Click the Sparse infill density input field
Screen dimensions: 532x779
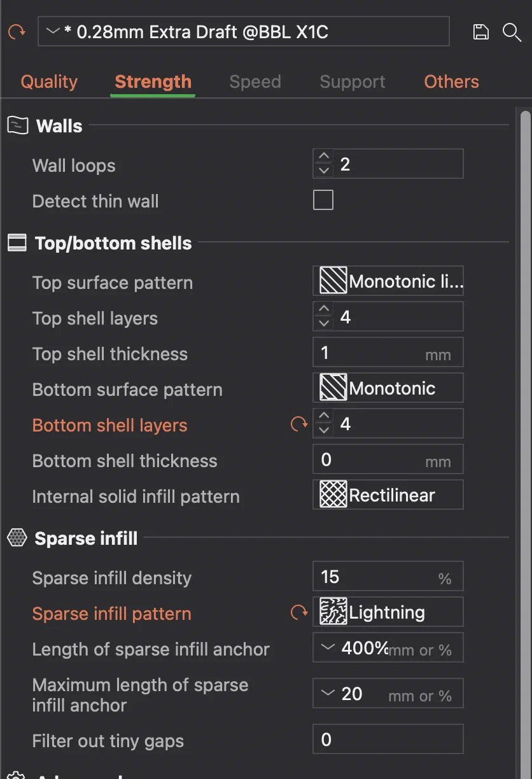[x=379, y=577]
